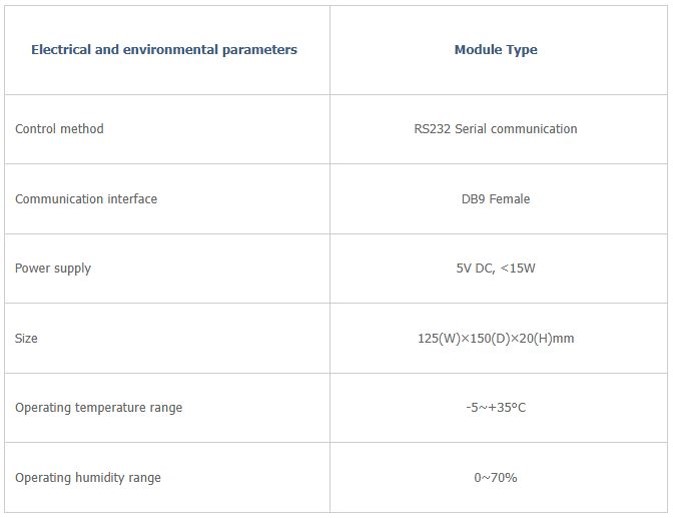Click the word 'RS232' in the table

(x=432, y=129)
